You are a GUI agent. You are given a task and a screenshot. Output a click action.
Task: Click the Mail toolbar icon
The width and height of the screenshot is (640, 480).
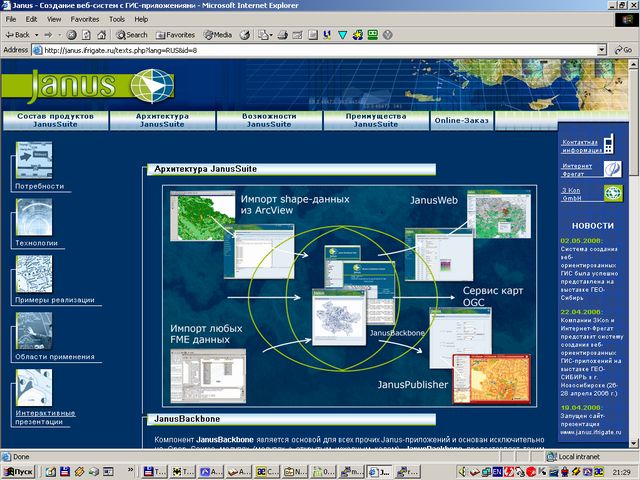tap(265, 35)
